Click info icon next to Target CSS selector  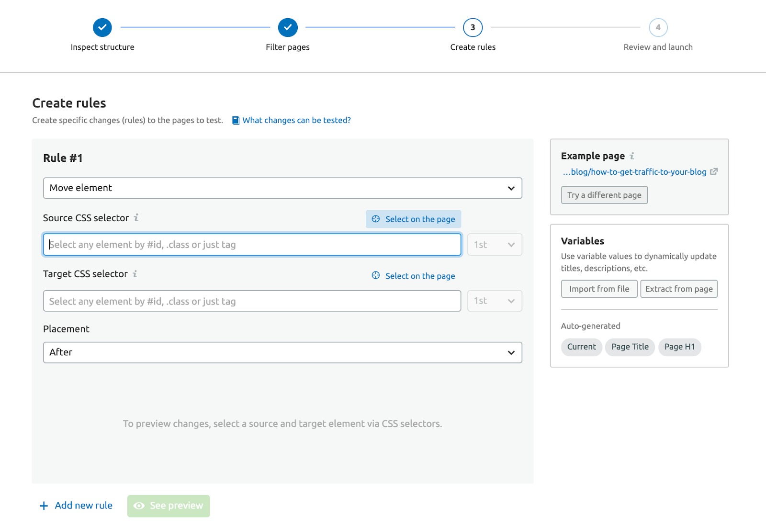pos(135,273)
